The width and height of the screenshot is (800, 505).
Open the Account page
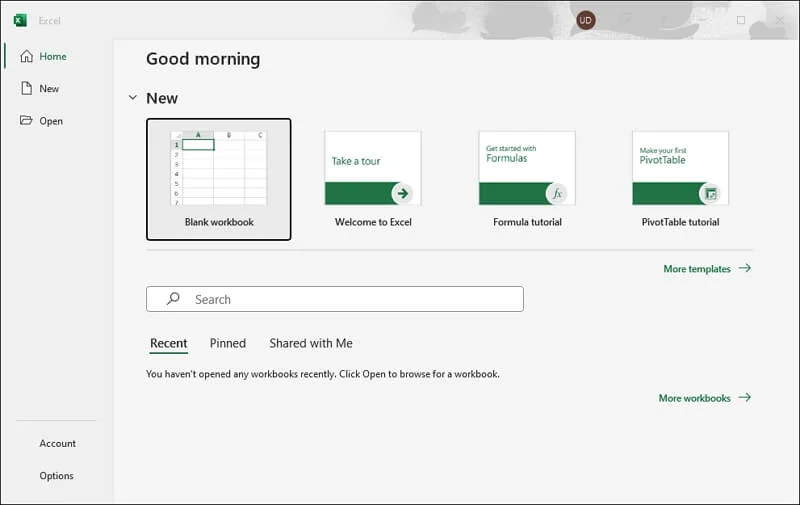[x=58, y=443]
